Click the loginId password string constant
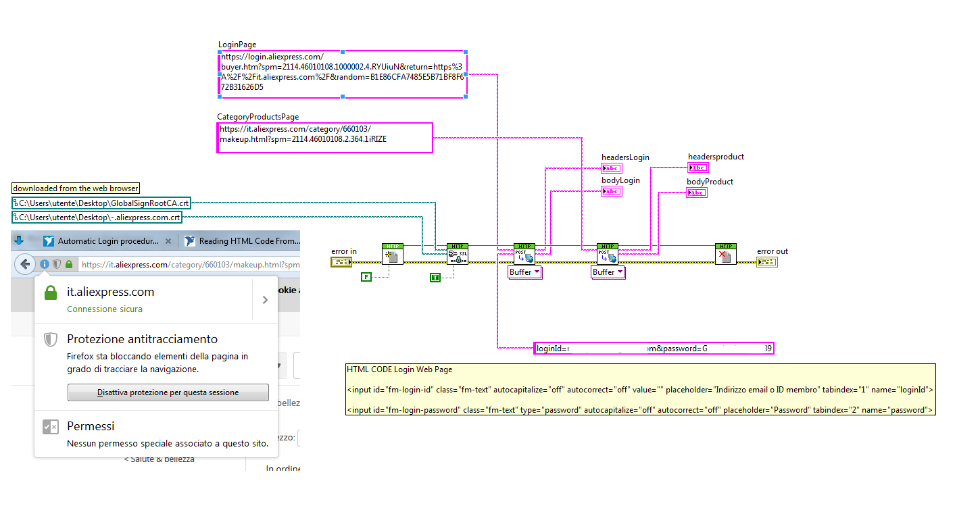Screen dimensions: 980x512 coord(654,349)
